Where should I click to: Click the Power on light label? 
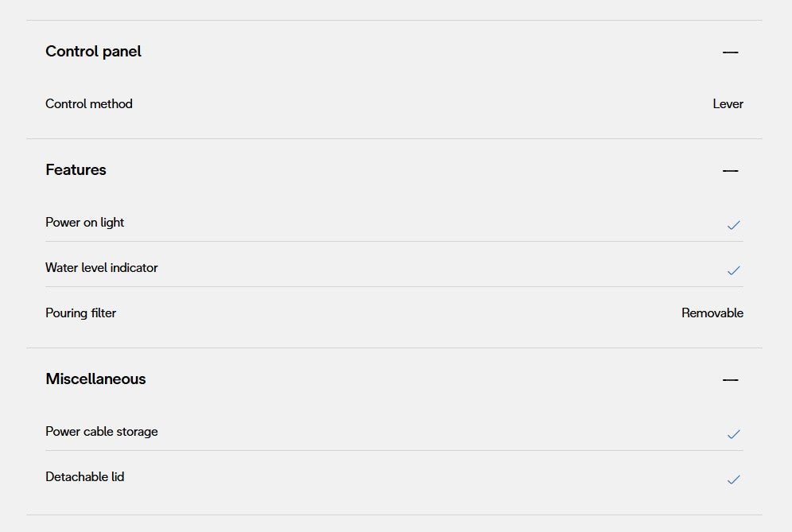(x=85, y=223)
